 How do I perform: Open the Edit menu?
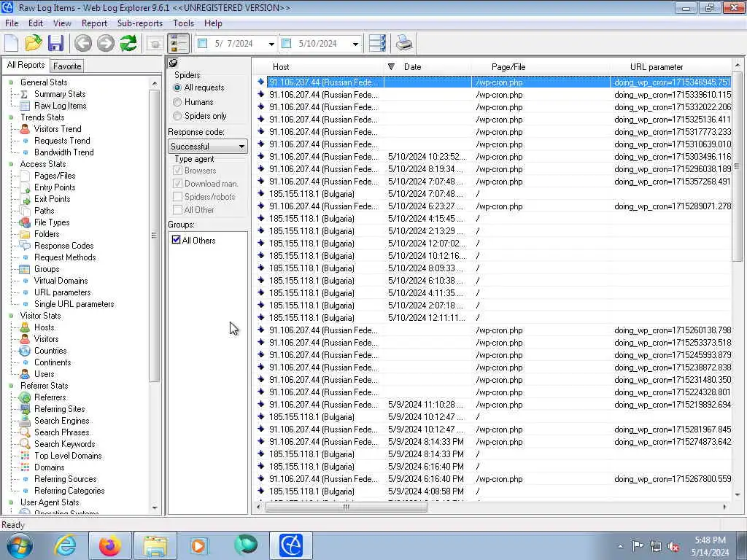(x=36, y=23)
